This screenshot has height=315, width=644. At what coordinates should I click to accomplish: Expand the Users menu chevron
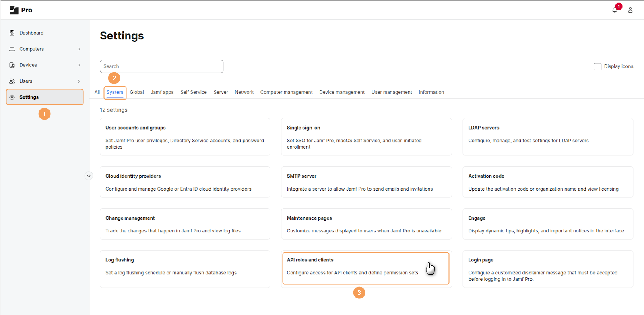(x=79, y=81)
